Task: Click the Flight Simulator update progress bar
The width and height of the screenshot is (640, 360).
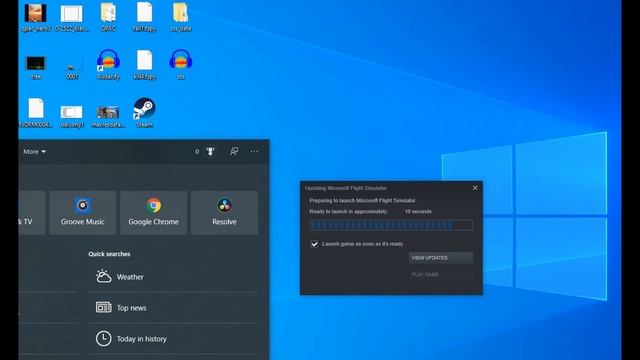Action: coord(391,225)
